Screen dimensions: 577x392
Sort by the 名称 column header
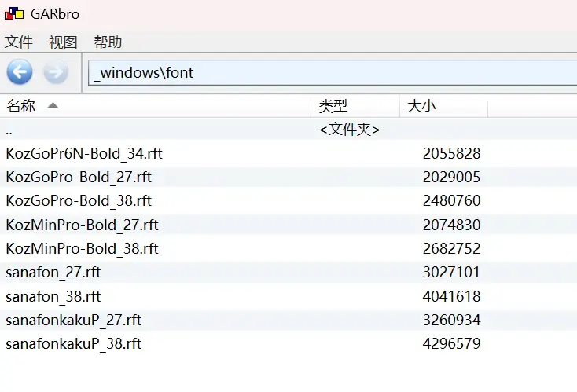[156, 106]
